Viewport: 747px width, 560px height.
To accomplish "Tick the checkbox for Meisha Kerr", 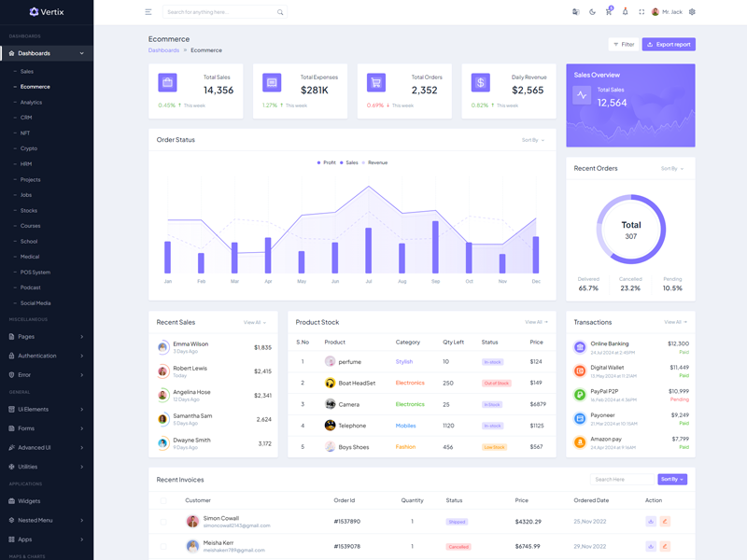I will (163, 547).
